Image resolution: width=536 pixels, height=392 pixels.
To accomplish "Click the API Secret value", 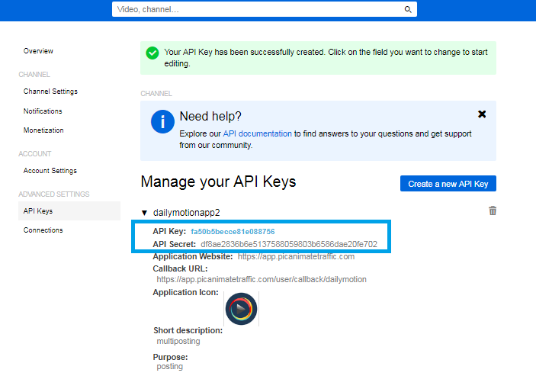I will click(289, 244).
